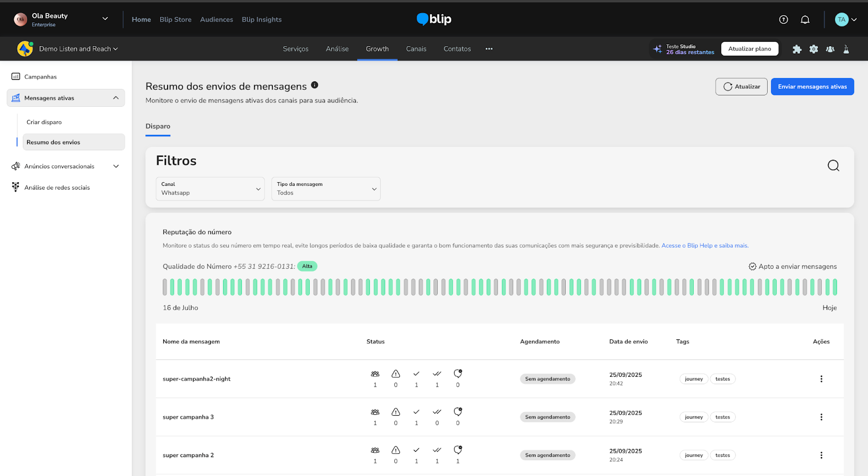Open the settings gear icon
Image resolution: width=868 pixels, height=476 pixels.
813,49
